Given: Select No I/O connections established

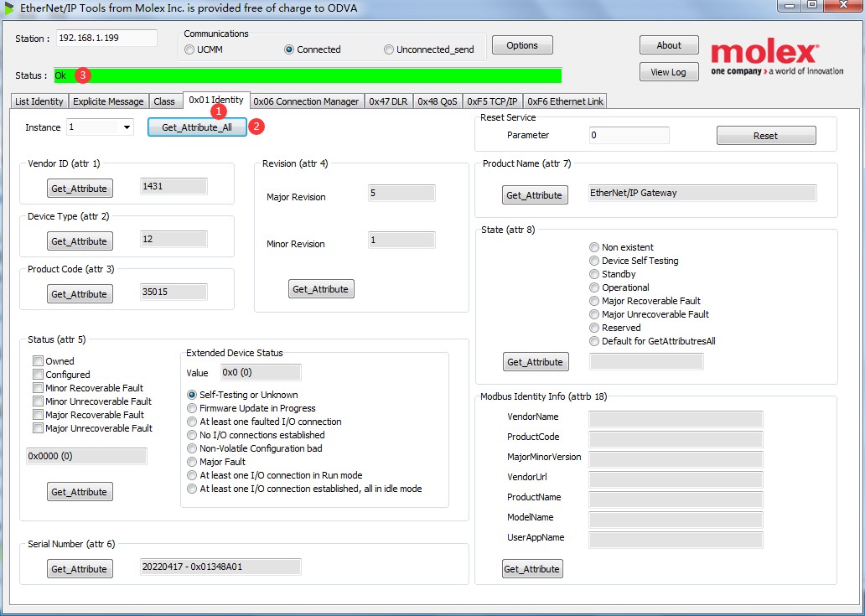Looking at the screenshot, I should click(192, 435).
